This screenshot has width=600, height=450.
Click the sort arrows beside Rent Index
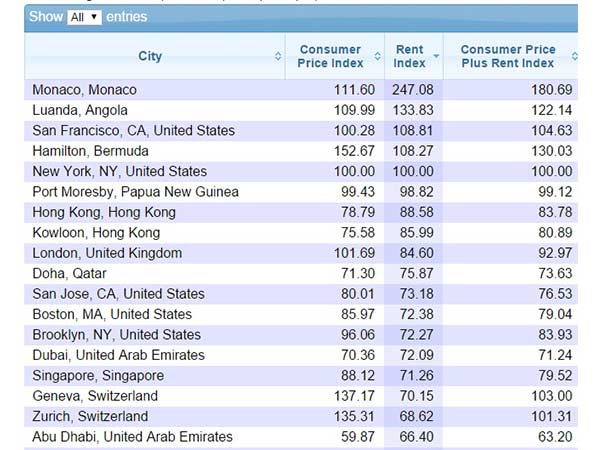434,57
